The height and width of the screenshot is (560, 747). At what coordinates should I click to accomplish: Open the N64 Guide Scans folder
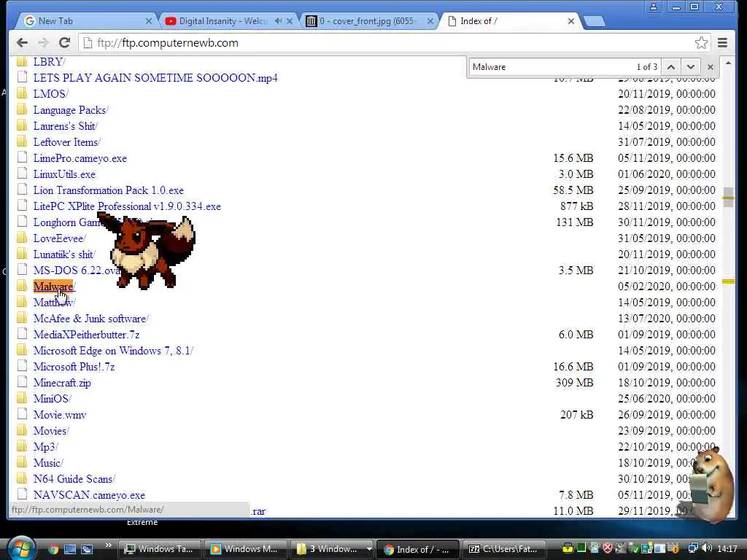click(74, 479)
